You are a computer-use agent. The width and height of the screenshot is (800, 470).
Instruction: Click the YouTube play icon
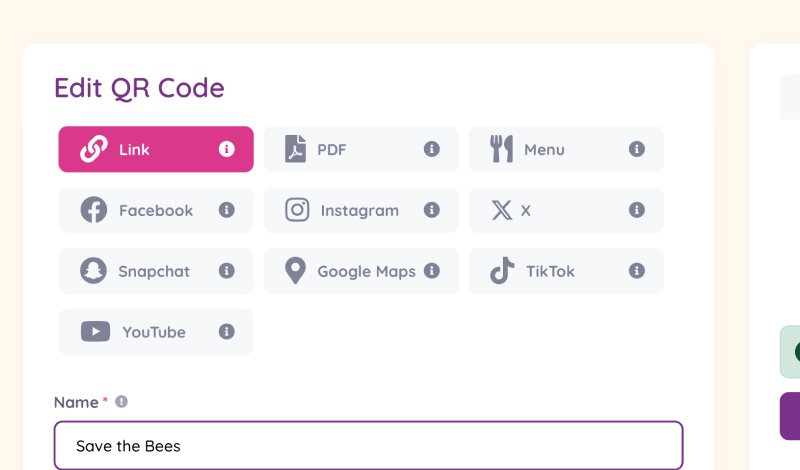[x=95, y=331]
